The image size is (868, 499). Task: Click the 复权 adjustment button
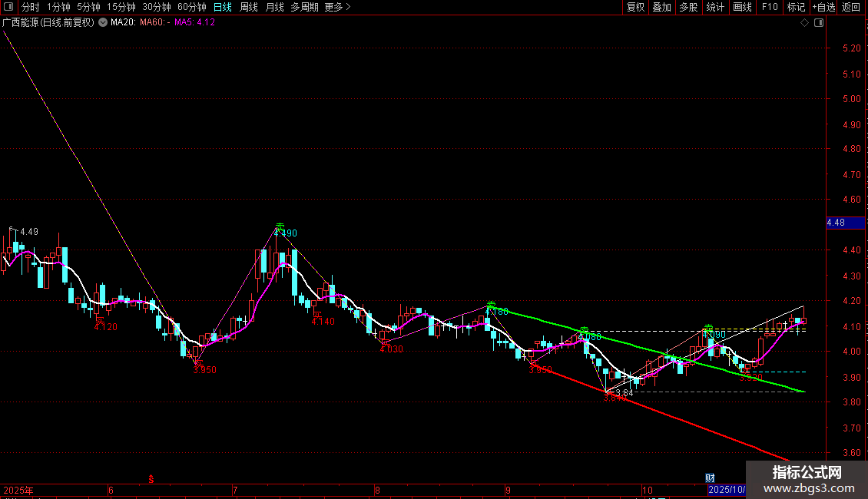pyautogui.click(x=635, y=7)
